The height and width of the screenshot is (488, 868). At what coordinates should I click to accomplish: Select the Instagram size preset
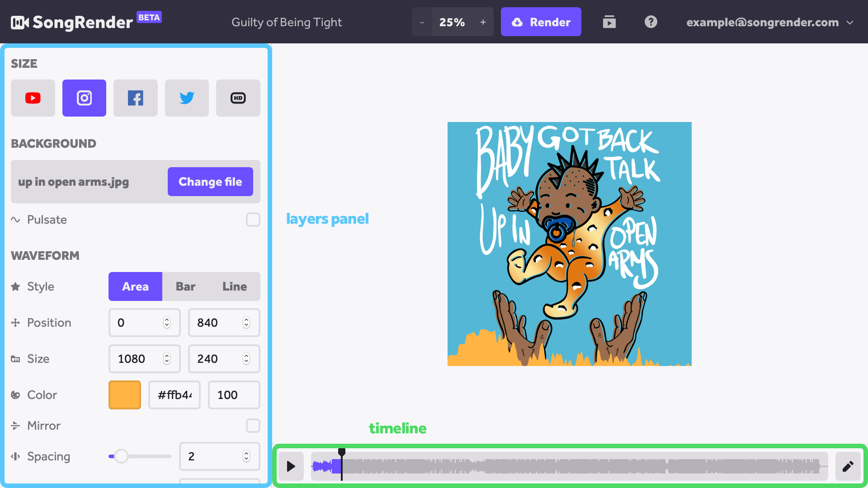pos(84,98)
